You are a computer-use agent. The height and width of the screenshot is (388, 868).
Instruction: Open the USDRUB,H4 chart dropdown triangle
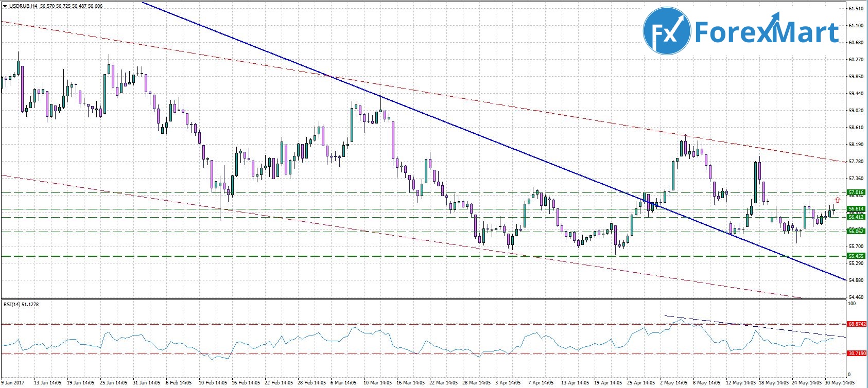pos(5,6)
